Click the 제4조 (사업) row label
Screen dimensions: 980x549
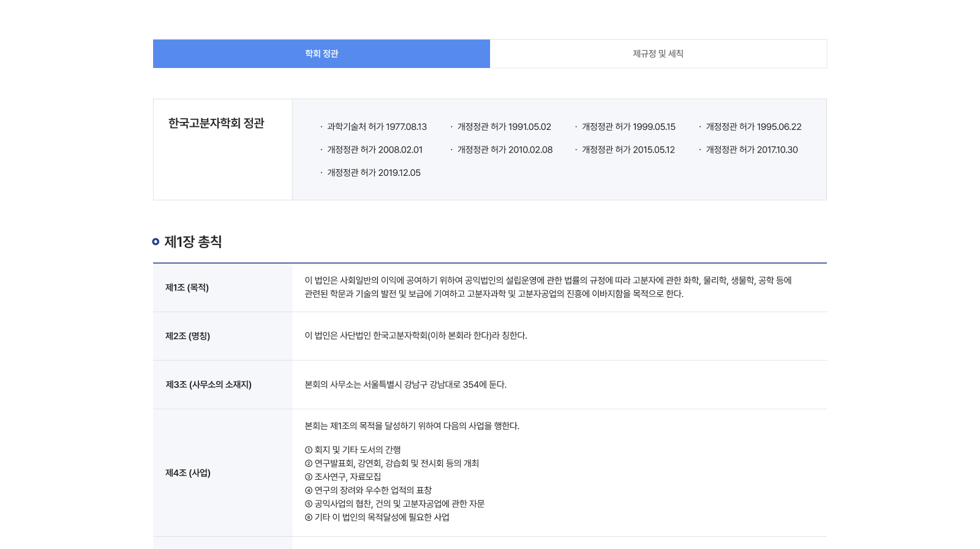coord(187,473)
